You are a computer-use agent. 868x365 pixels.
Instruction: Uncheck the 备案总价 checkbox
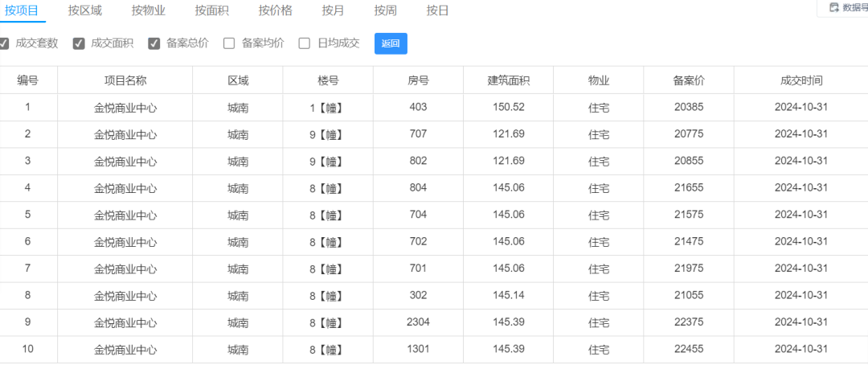[x=154, y=43]
